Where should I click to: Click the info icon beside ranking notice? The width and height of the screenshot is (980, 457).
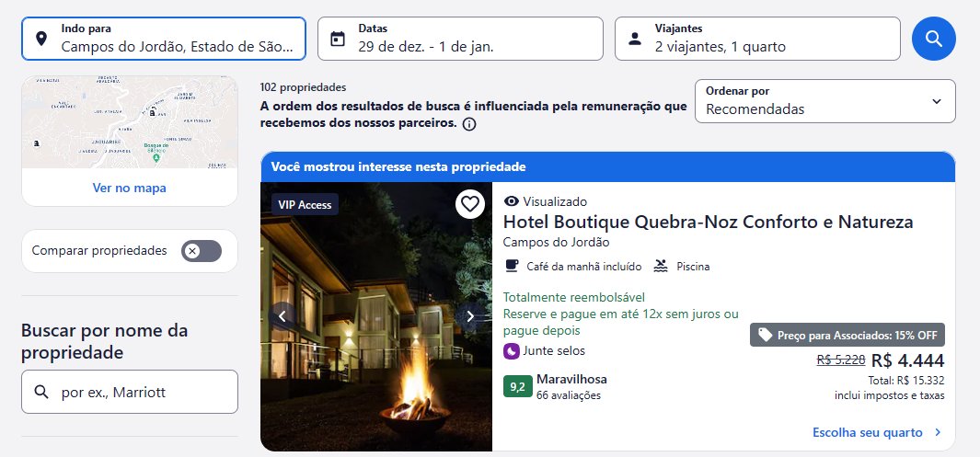coord(469,124)
